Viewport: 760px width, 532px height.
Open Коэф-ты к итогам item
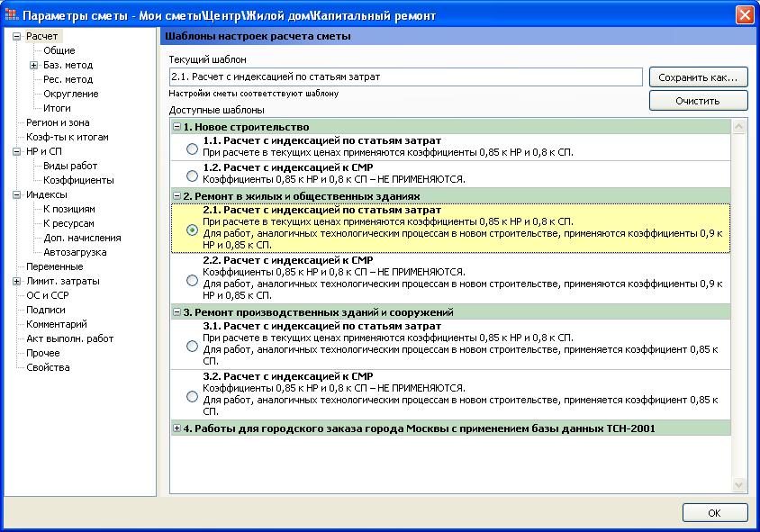(x=68, y=137)
